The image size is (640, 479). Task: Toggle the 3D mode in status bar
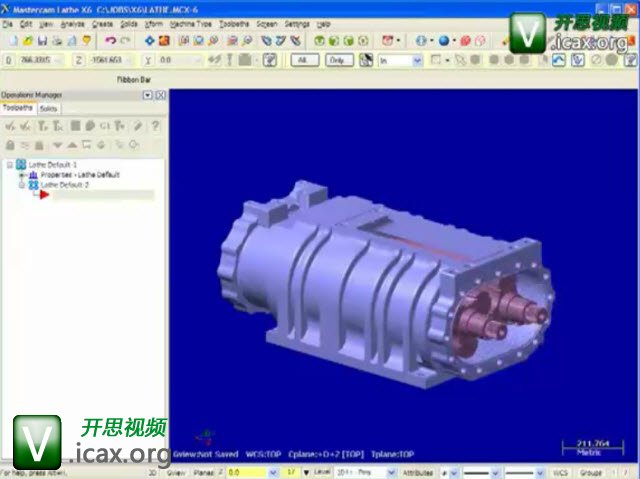click(x=152, y=472)
